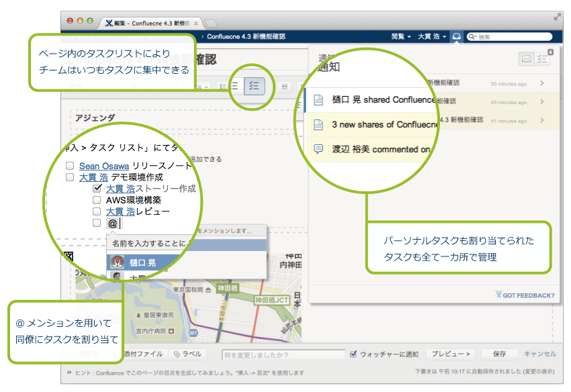The height and width of the screenshot is (392, 571).
Task: Open the workbox notifications inbox icon
Action: (x=456, y=36)
